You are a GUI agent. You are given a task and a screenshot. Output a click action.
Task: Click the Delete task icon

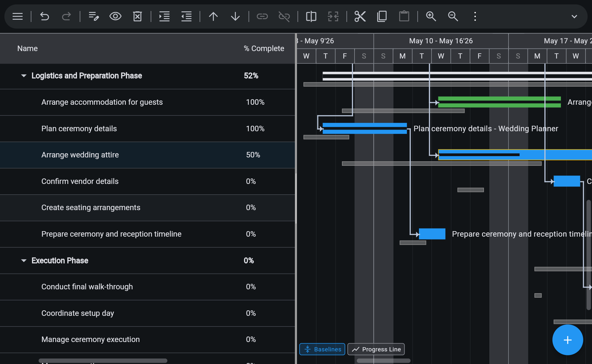tap(137, 16)
